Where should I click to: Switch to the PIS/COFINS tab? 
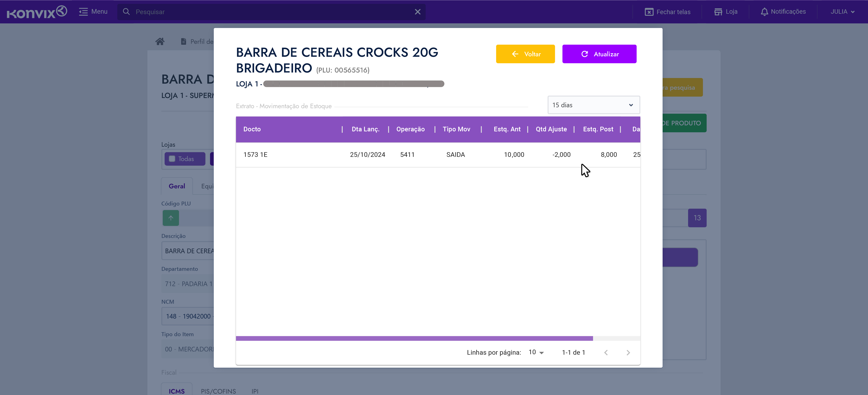tap(218, 391)
